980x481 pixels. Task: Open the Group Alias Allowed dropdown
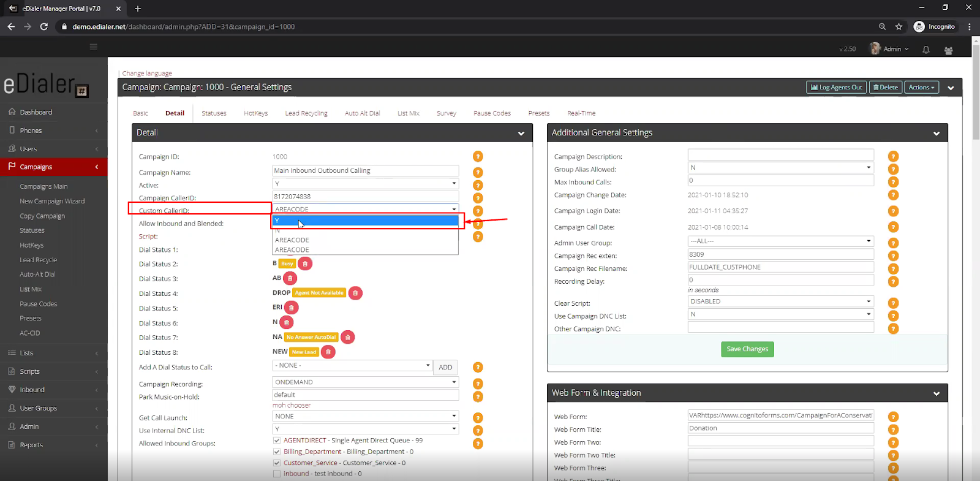[x=781, y=167]
